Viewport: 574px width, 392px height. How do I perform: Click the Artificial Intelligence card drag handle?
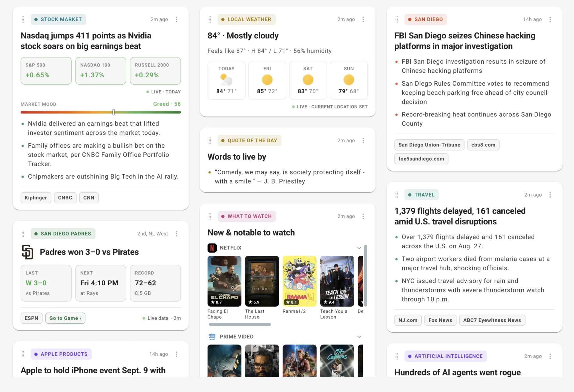pyautogui.click(x=397, y=356)
